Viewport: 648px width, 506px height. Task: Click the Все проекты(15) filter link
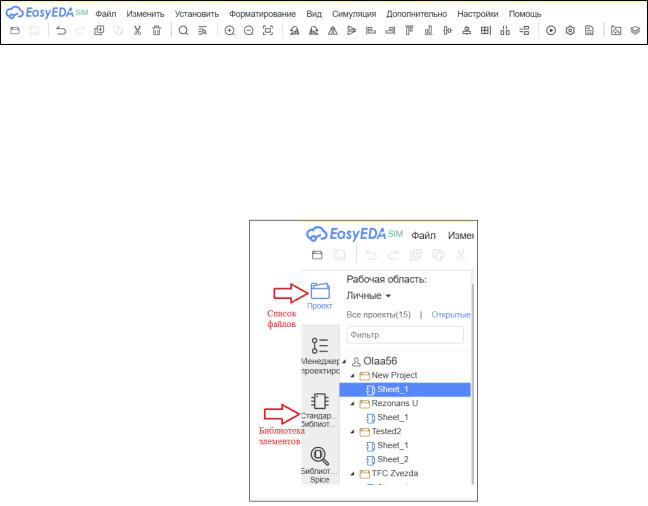(379, 315)
